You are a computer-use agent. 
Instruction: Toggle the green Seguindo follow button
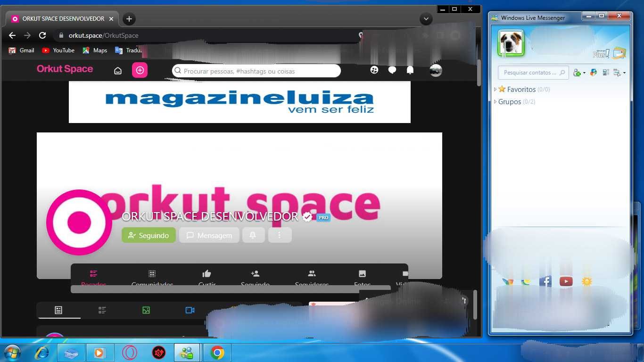[x=149, y=235]
